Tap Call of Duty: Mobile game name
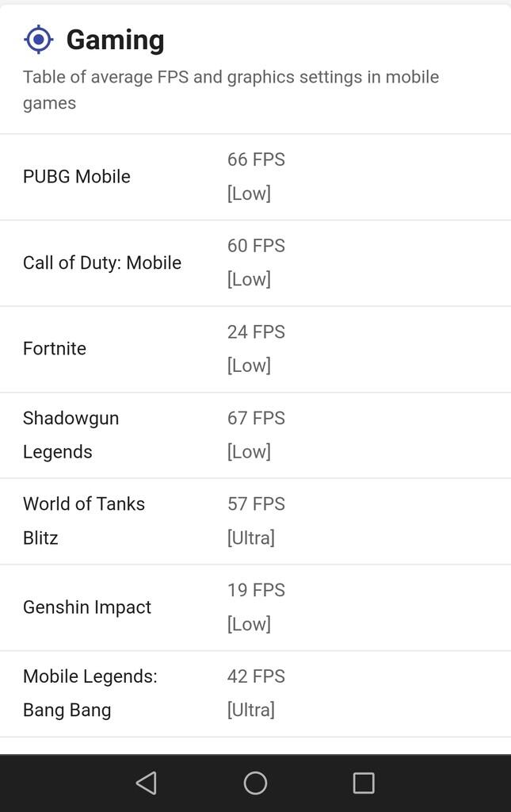The width and height of the screenshot is (511, 812). 102,263
